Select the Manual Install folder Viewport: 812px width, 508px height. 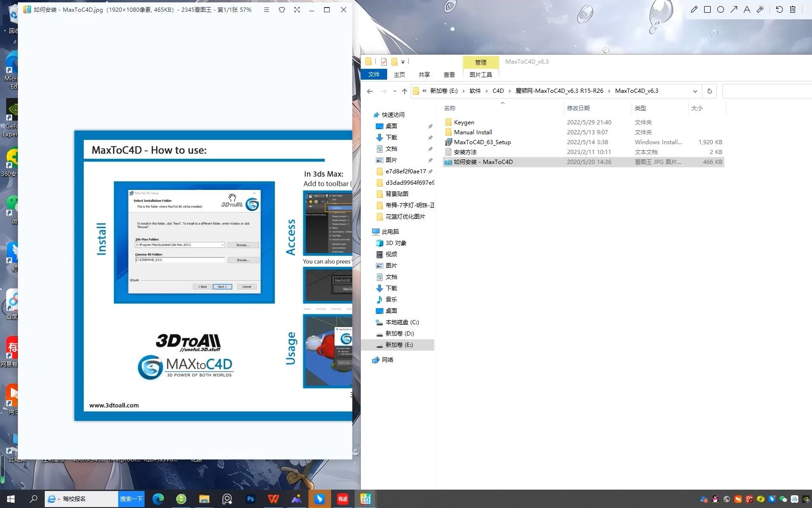[473, 132]
